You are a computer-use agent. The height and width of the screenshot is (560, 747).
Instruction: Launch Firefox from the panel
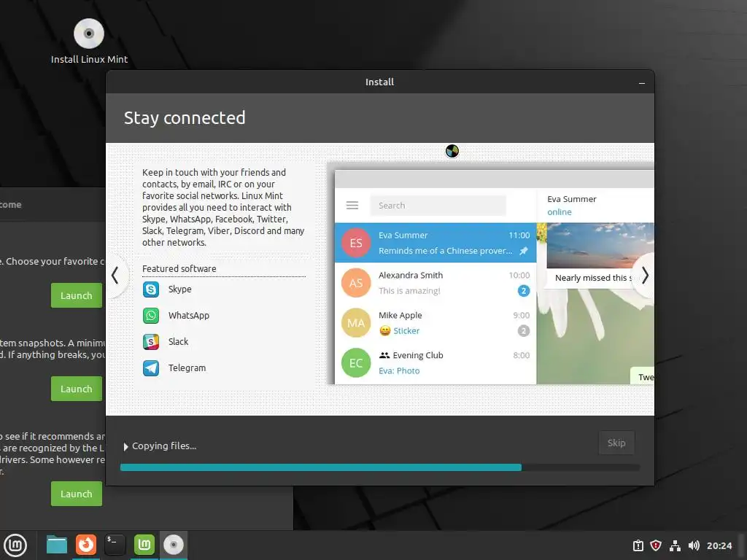(x=86, y=545)
